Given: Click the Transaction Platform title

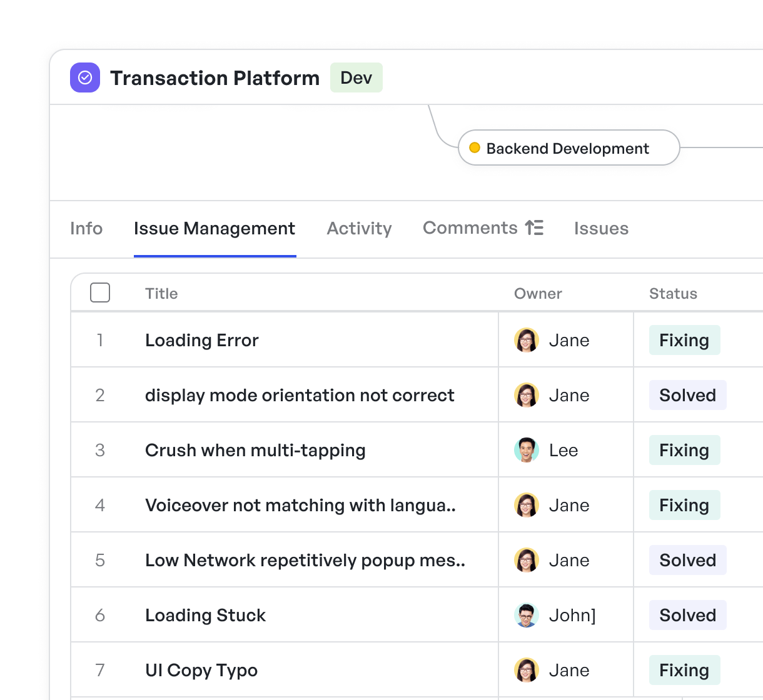Looking at the screenshot, I should click(x=215, y=77).
